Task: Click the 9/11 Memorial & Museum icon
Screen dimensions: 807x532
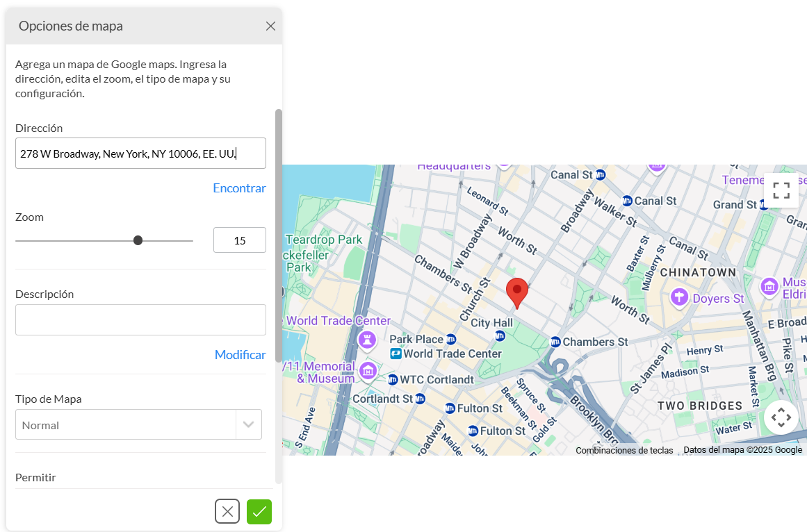Action: coord(368,371)
